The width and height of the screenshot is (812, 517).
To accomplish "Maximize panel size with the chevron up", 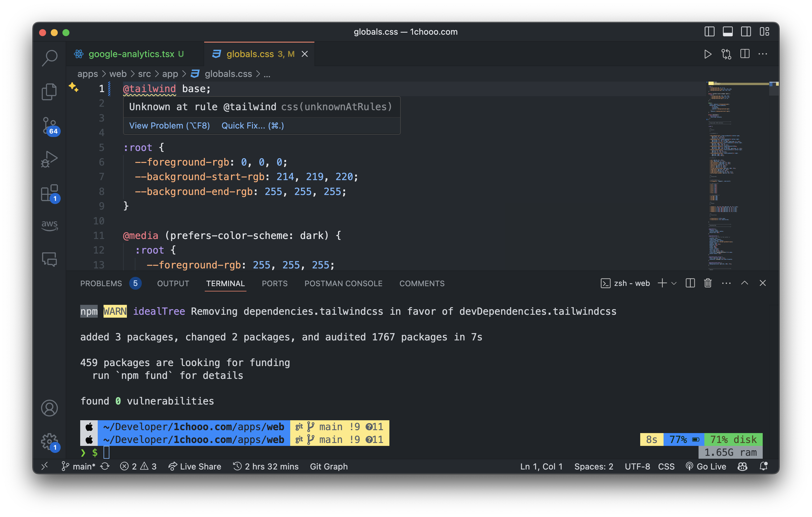I will pos(745,283).
